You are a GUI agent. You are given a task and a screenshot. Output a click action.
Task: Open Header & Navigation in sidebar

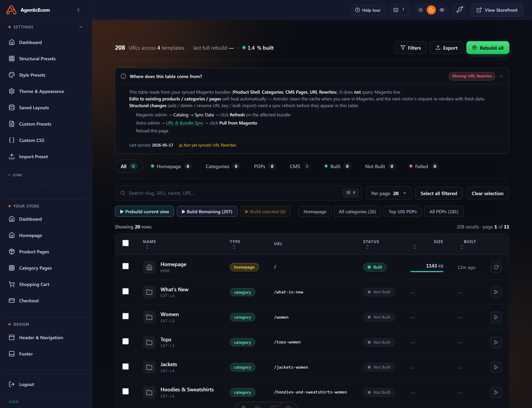(46, 338)
